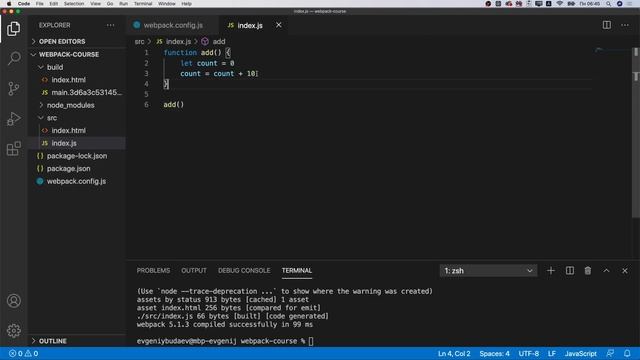Click the feedback icon in status bar
Image resolution: width=640 pixels, height=360 pixels.
click(610, 353)
